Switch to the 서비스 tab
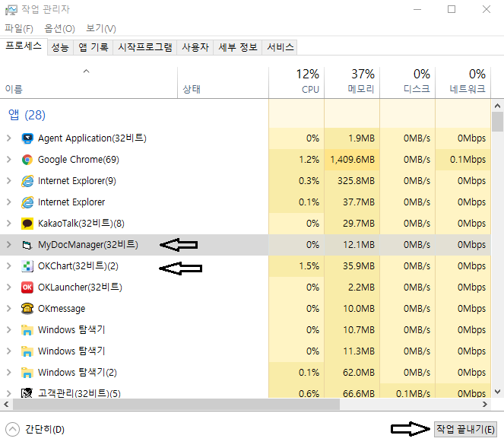Viewport: 504px width, 448px height. click(x=281, y=48)
